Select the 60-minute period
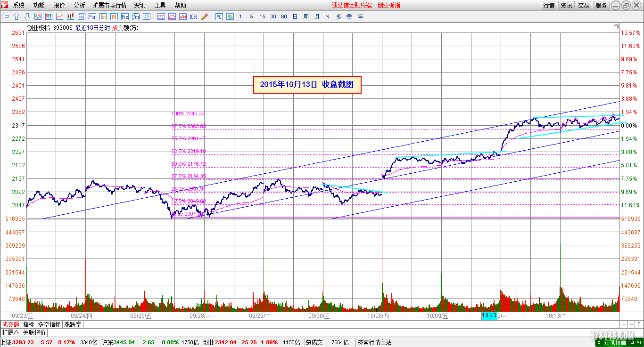The height and width of the screenshot is (347, 644). click(284, 16)
